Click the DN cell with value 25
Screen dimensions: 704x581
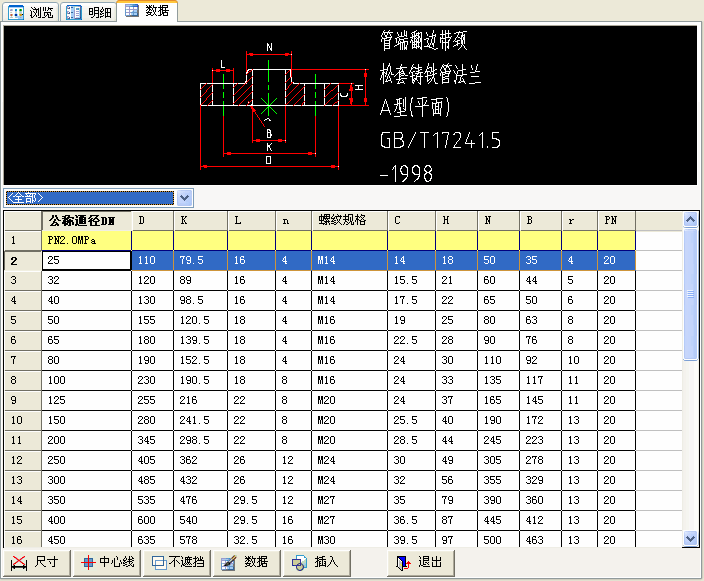(87, 260)
